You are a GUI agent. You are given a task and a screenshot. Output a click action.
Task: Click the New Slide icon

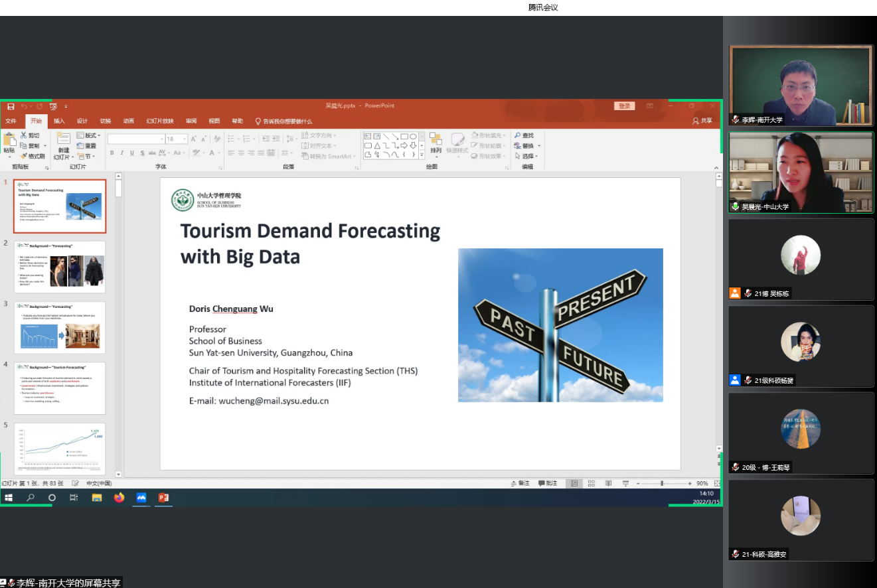click(63, 139)
